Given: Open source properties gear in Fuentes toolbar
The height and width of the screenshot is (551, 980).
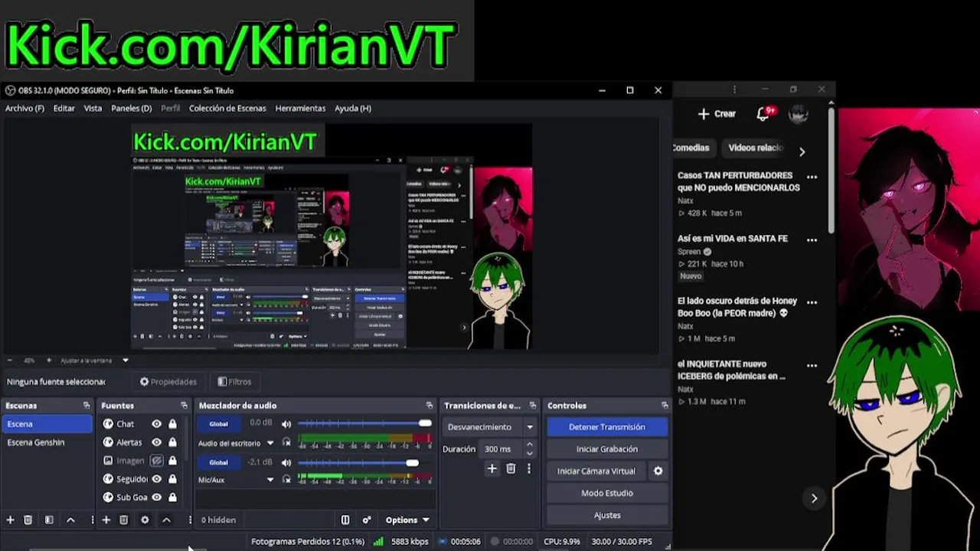Looking at the screenshot, I should coord(145,520).
